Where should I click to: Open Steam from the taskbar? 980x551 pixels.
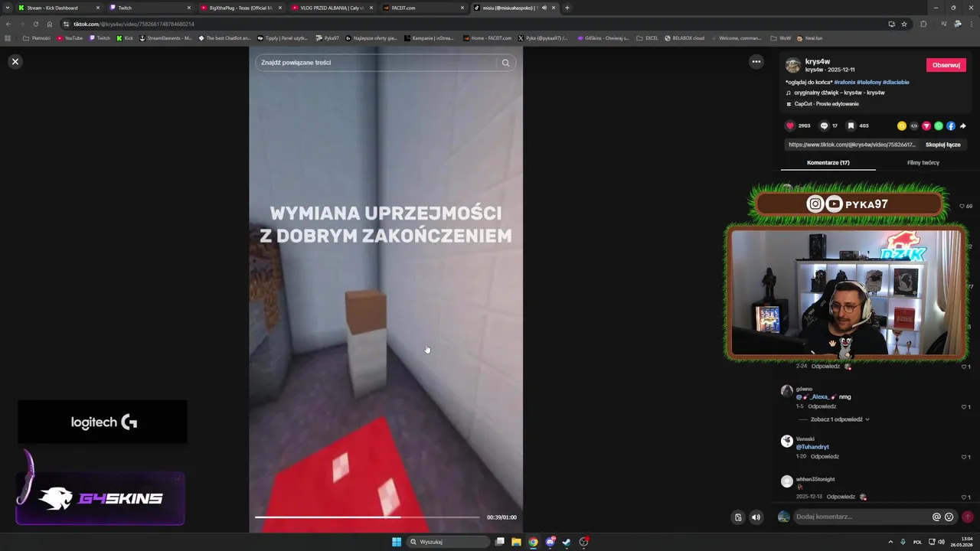pos(567,542)
